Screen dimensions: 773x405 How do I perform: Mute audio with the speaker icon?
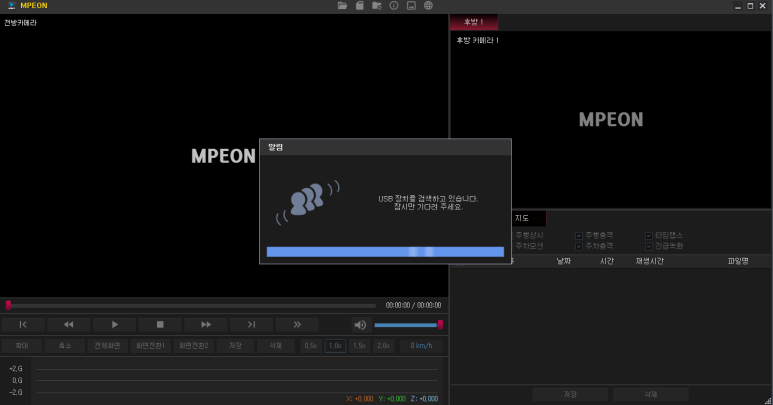click(360, 325)
